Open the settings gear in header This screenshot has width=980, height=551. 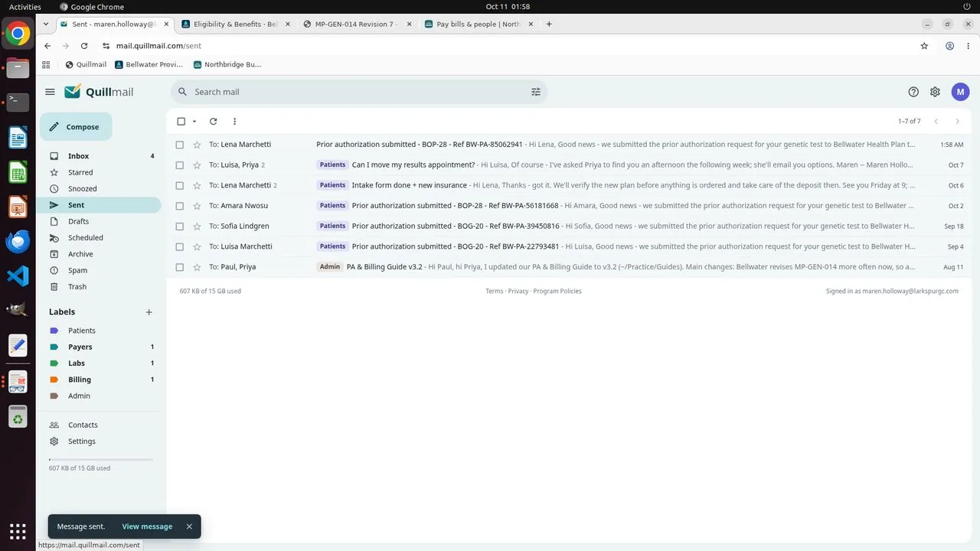(x=935, y=92)
